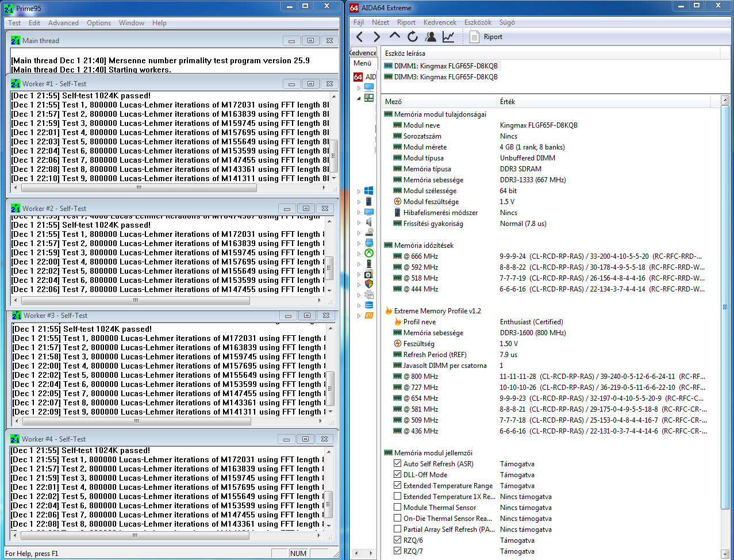Select the Software disc tree icon
Image resolution: width=734 pixels, height=560 pixels.
click(369, 274)
